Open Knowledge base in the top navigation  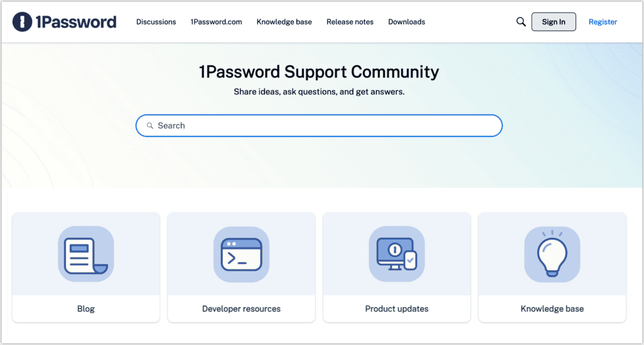pyautogui.click(x=284, y=22)
